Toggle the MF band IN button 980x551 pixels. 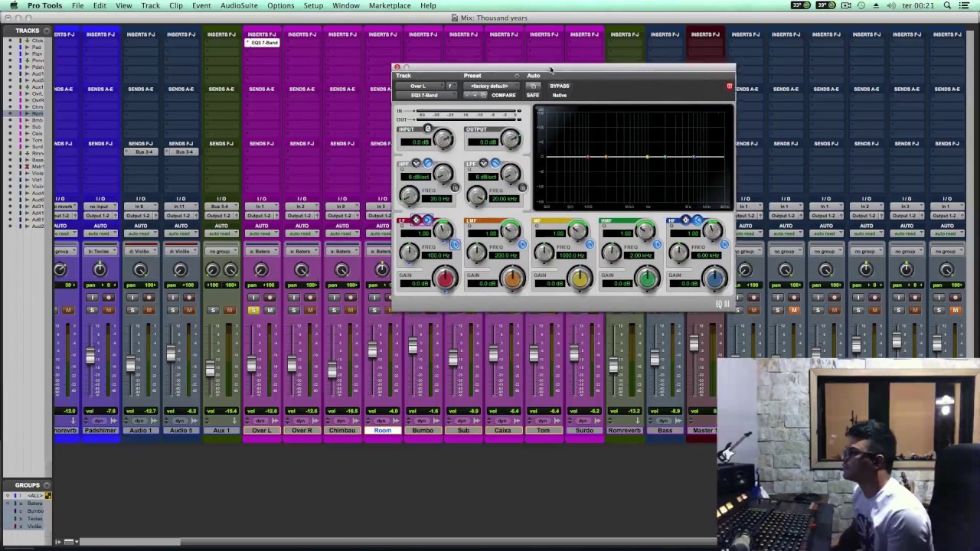590,245
